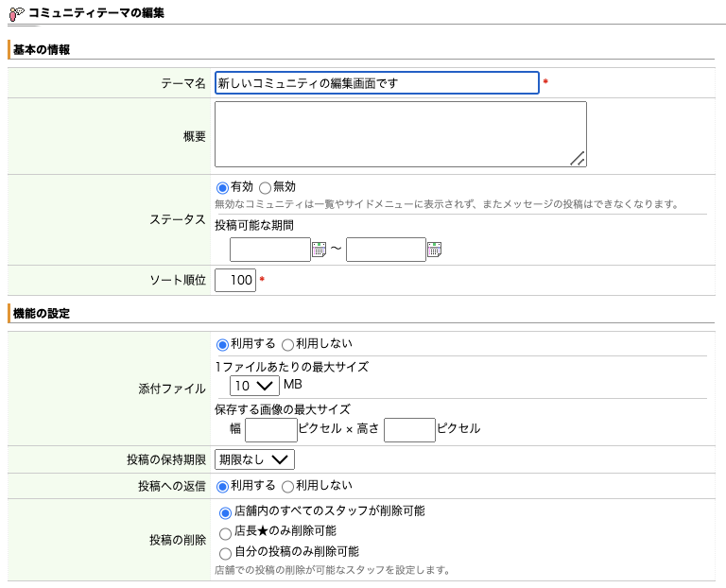This screenshot has height=588, width=726.
Task: Select 利用しない for 投稿への返信
Action: 288,487
